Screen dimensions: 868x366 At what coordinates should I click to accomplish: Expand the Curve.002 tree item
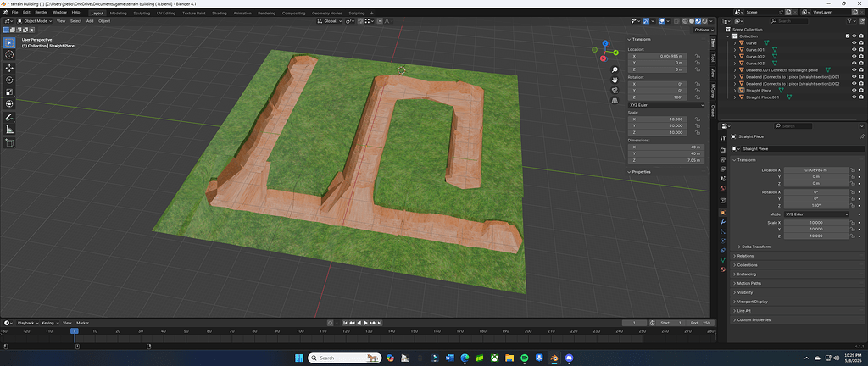coord(735,57)
